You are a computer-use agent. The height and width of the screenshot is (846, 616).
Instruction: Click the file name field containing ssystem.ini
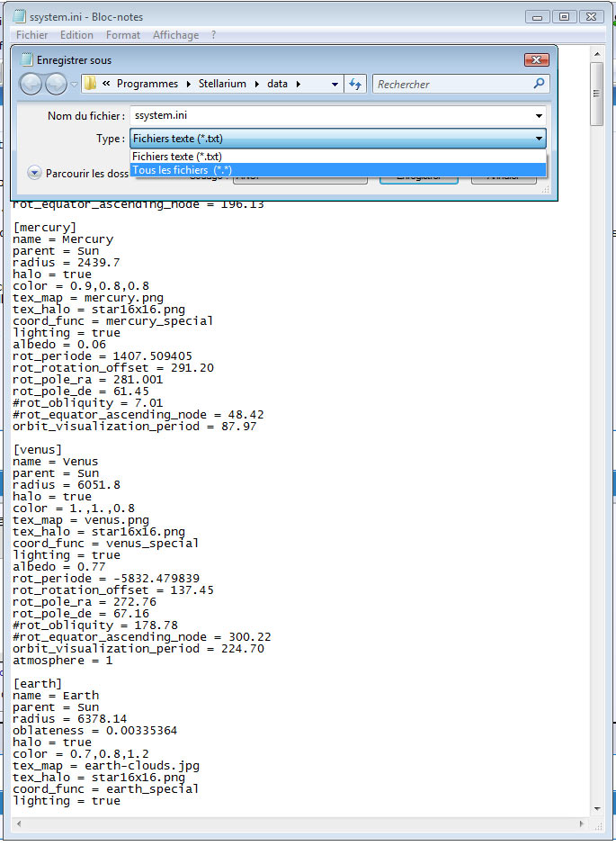pos(338,115)
